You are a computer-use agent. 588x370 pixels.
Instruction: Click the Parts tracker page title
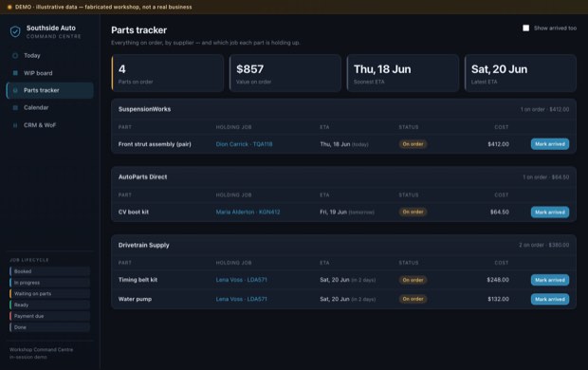pos(138,30)
